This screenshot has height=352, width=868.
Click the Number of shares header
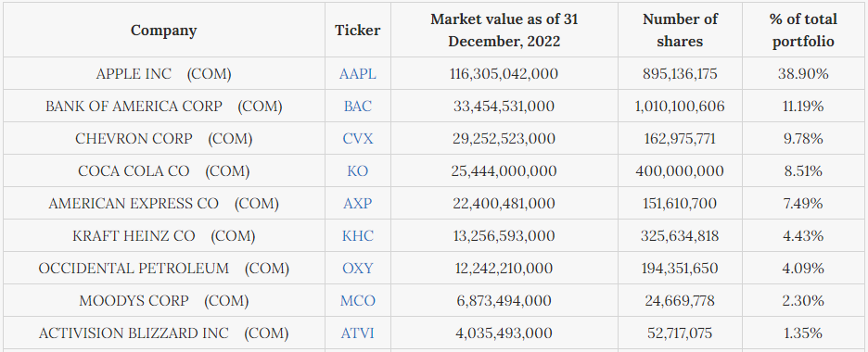click(680, 30)
